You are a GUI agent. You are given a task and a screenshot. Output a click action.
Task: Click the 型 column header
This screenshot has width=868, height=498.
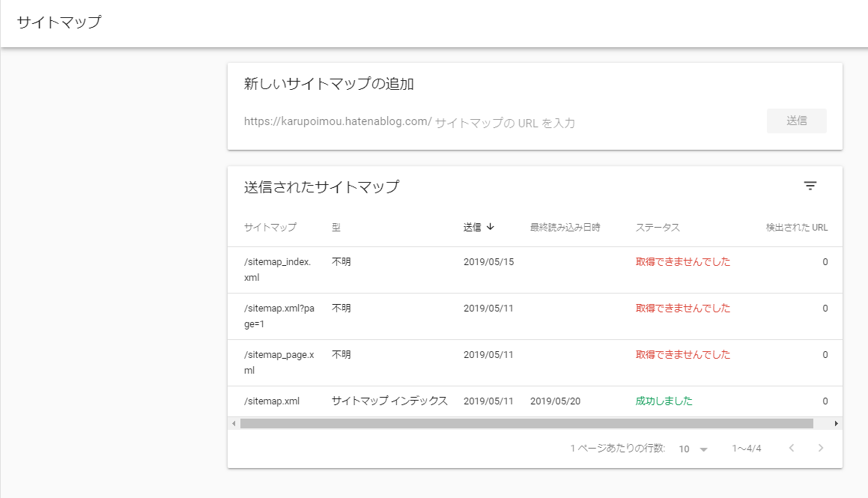336,228
